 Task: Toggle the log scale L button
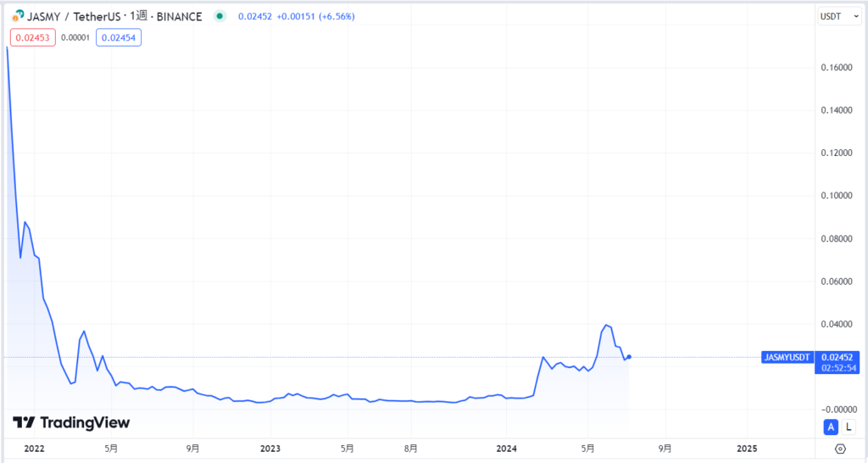coord(849,427)
